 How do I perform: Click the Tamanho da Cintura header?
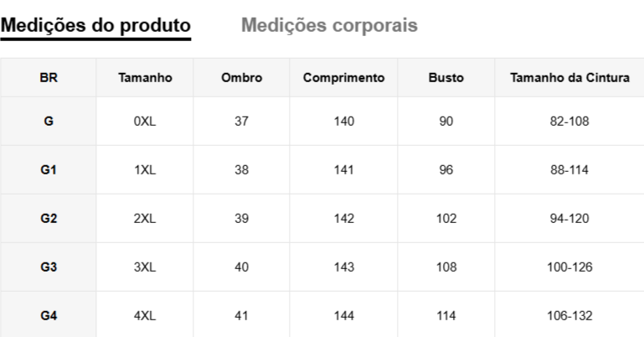[x=569, y=78]
